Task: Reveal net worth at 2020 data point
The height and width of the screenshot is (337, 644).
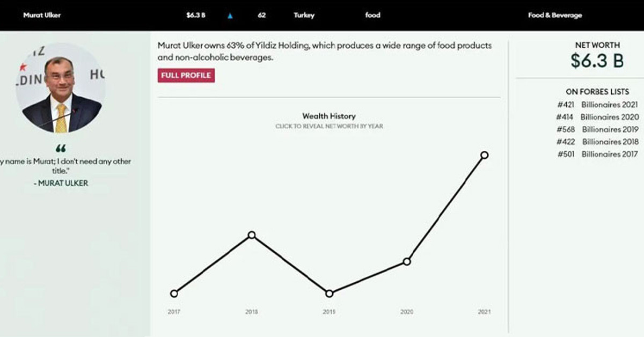Action: (407, 262)
